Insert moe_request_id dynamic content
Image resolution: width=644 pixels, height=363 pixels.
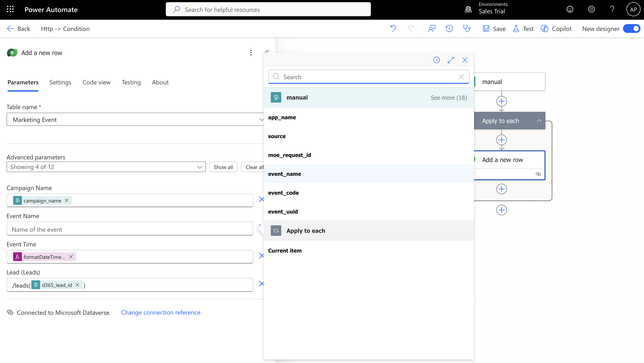point(369,155)
